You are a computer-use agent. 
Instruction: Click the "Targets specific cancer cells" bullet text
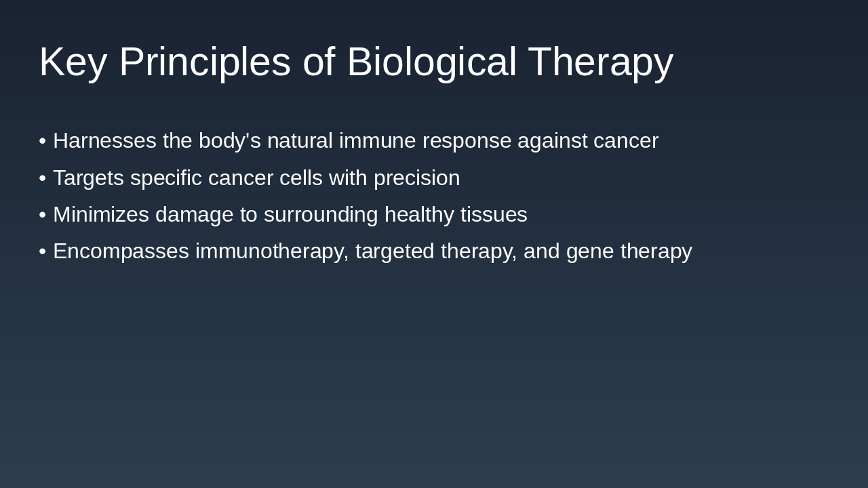(256, 178)
